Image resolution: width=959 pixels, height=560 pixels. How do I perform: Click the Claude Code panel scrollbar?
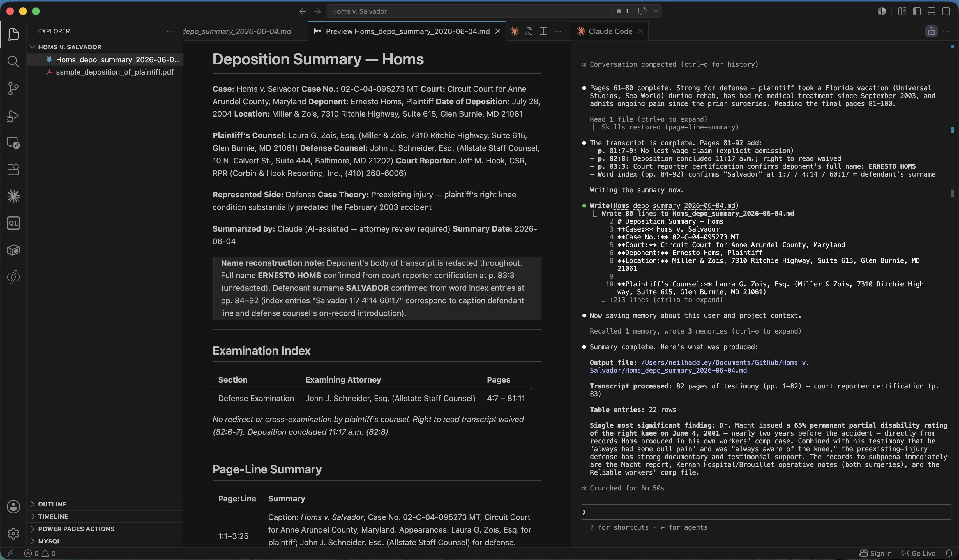tap(953, 193)
